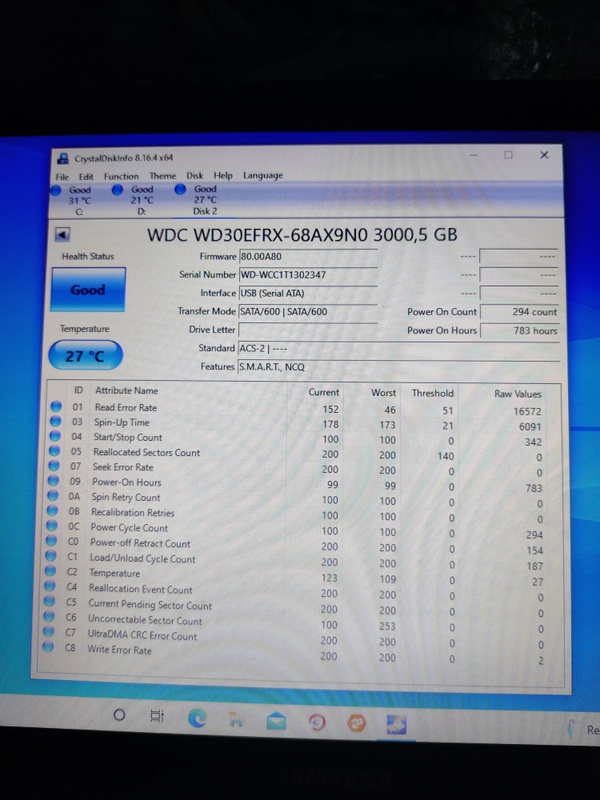
Task: Click the Current column header
Action: (323, 392)
